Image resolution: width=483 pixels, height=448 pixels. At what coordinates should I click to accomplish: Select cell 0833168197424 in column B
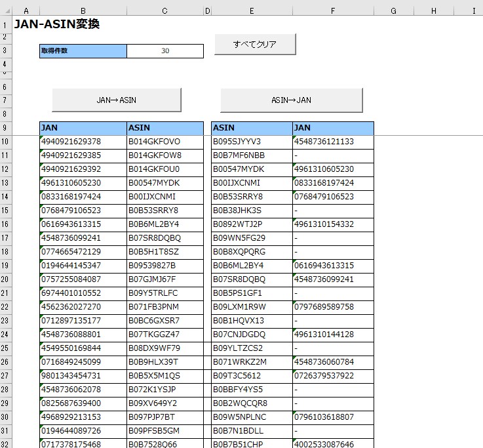[x=83, y=197]
